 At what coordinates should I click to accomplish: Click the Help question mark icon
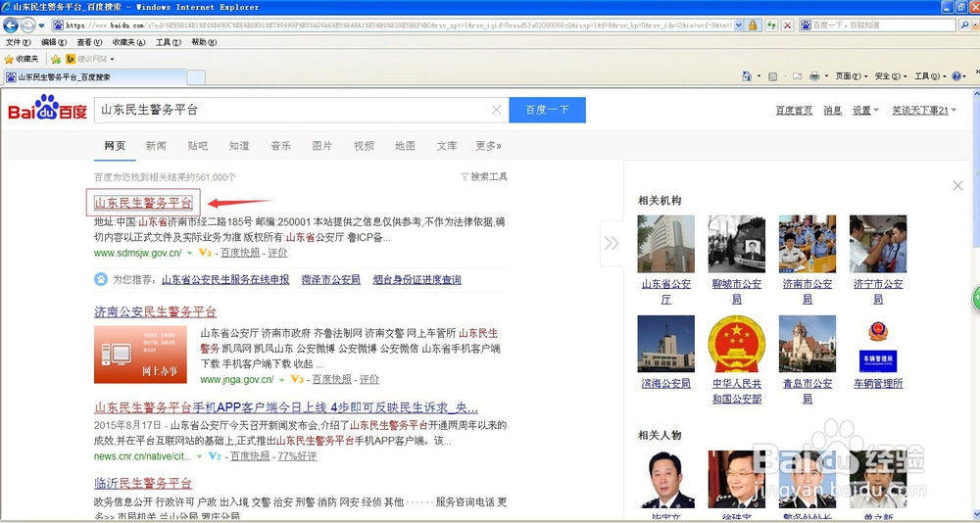point(956,76)
